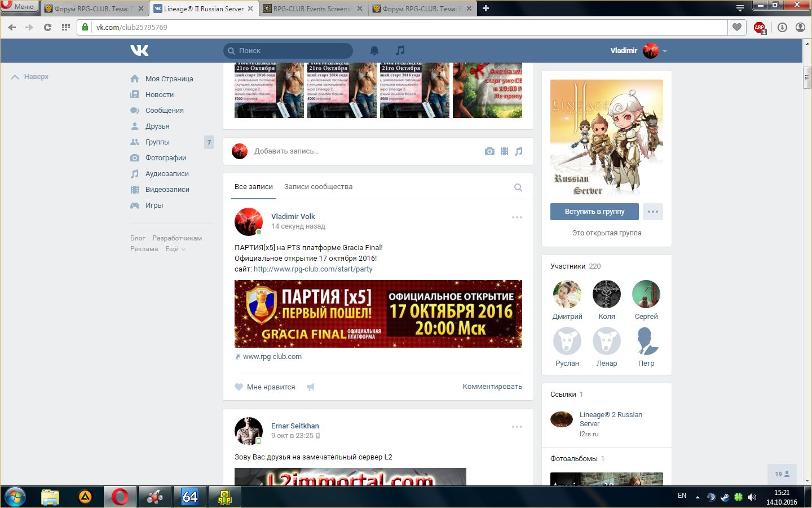Viewport: 812px width, 508px height.
Task: Open group actions three-dots button
Action: pyautogui.click(x=652, y=212)
